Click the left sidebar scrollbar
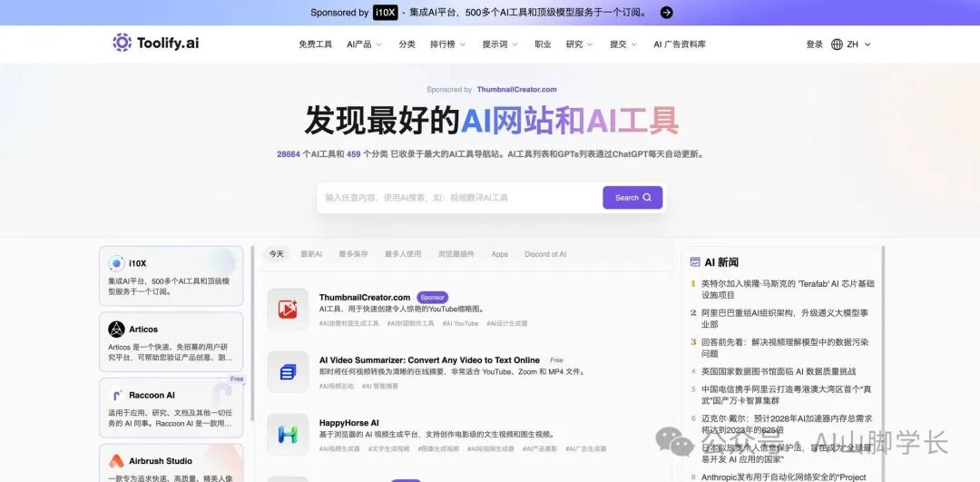 [252, 332]
